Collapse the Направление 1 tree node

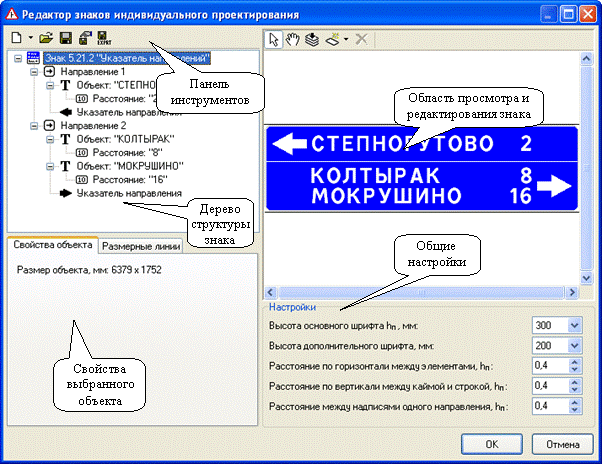35,74
